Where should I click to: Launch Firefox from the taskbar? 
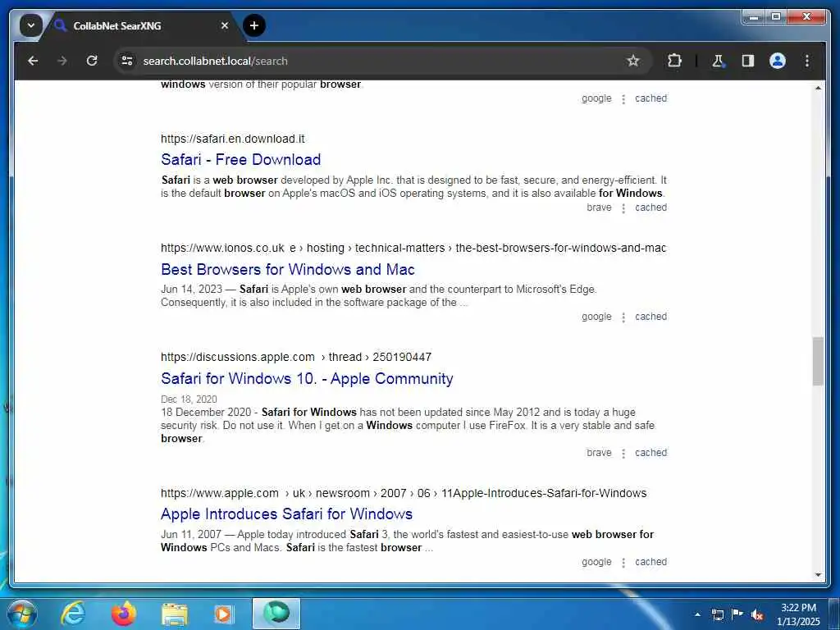point(123,614)
